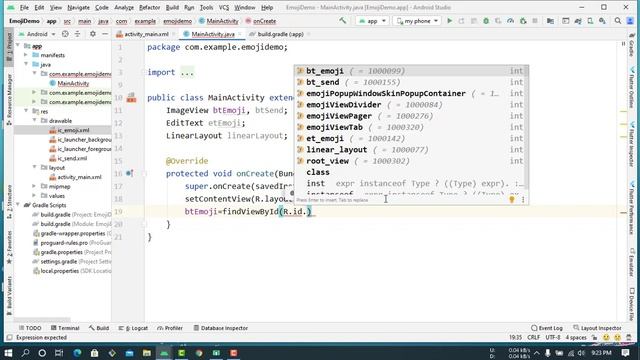The width and height of the screenshot is (640, 360).
Task: Open the Windows Start menu
Action: point(8,353)
